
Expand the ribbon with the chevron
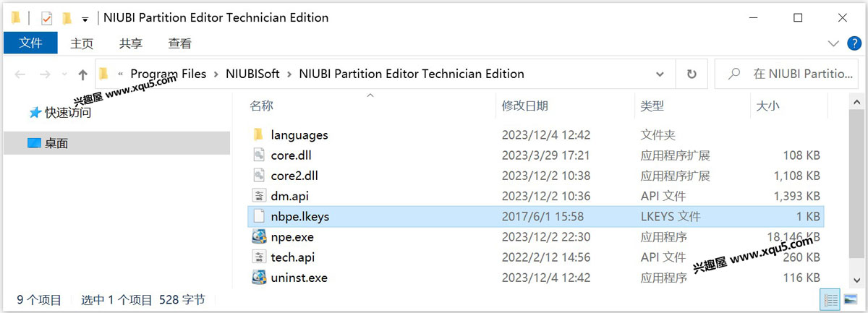(832, 43)
